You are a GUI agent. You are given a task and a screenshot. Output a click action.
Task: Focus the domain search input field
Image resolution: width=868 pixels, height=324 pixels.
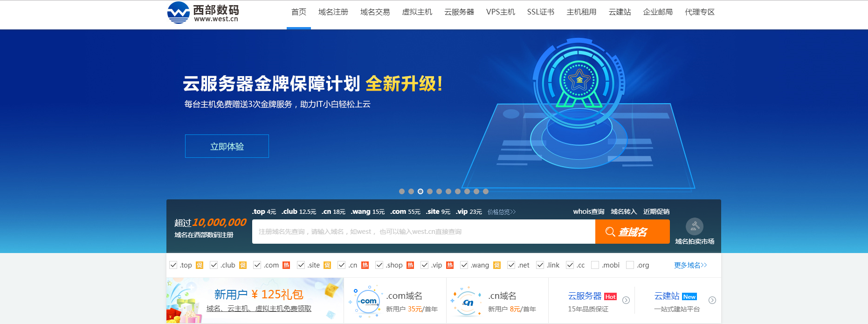pos(424,232)
